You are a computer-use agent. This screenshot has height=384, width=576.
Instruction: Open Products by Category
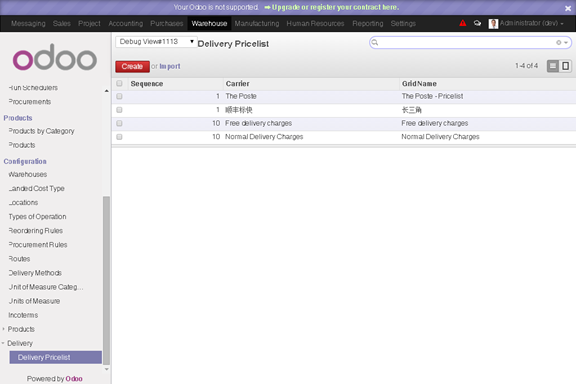[41, 131]
